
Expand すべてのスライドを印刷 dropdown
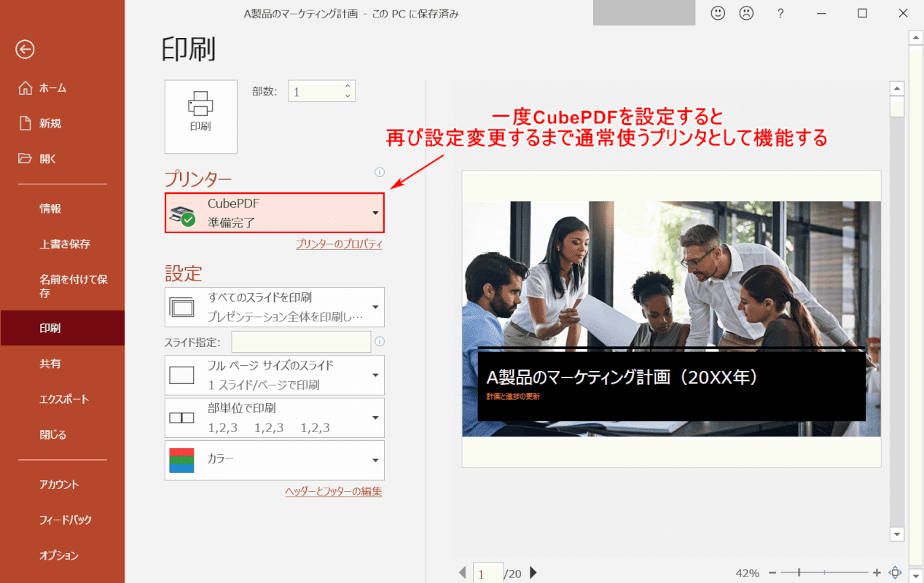275,307
